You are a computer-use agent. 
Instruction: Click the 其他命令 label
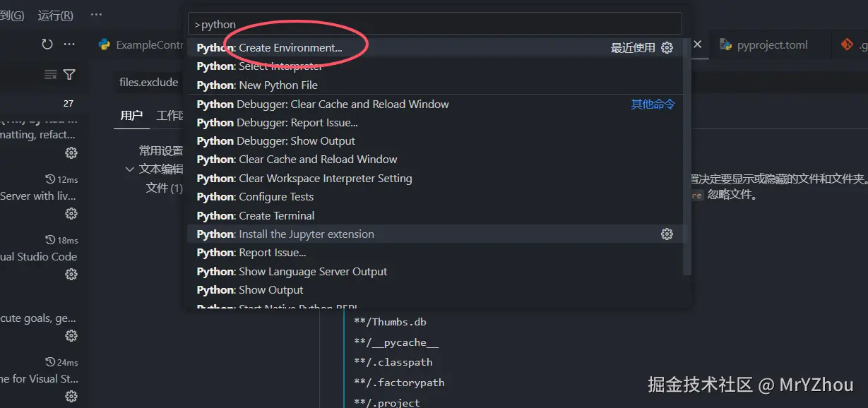(653, 104)
